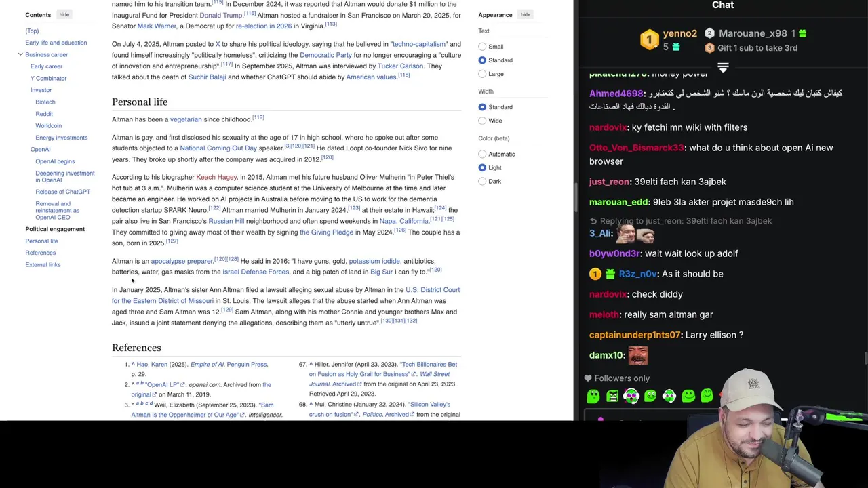Jump to (Top) in Contents
868x488 pixels.
[x=32, y=30]
